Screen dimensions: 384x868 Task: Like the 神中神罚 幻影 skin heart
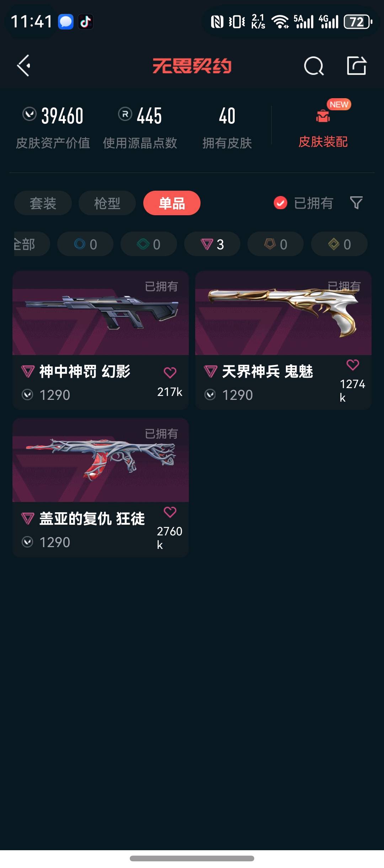point(170,372)
